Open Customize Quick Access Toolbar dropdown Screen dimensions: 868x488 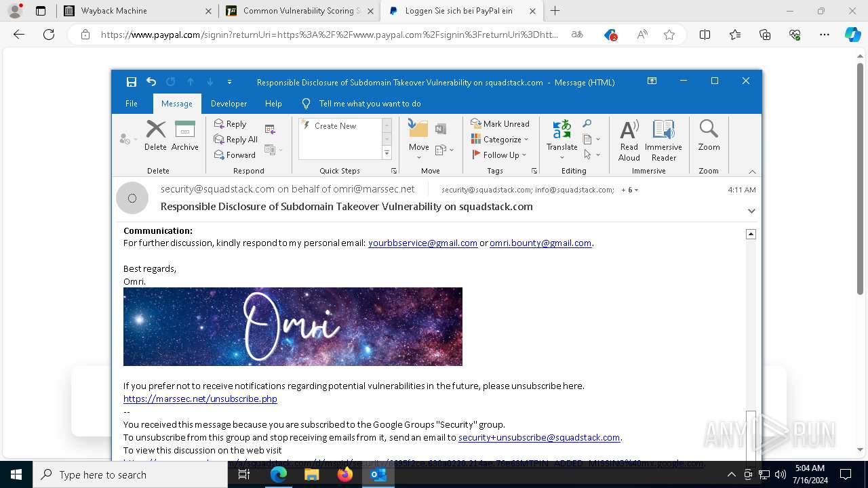coord(229,82)
